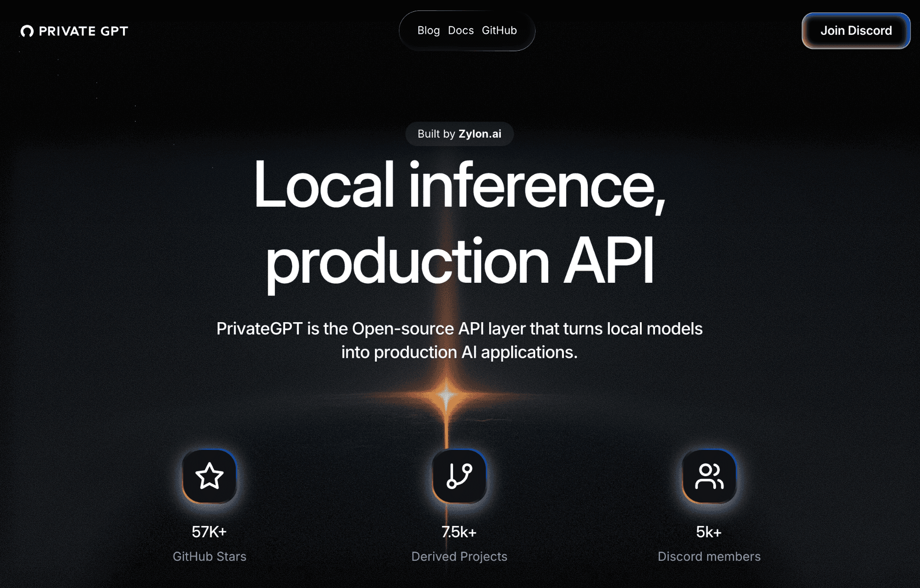Click the GitHub Stars star icon

pyautogui.click(x=210, y=476)
